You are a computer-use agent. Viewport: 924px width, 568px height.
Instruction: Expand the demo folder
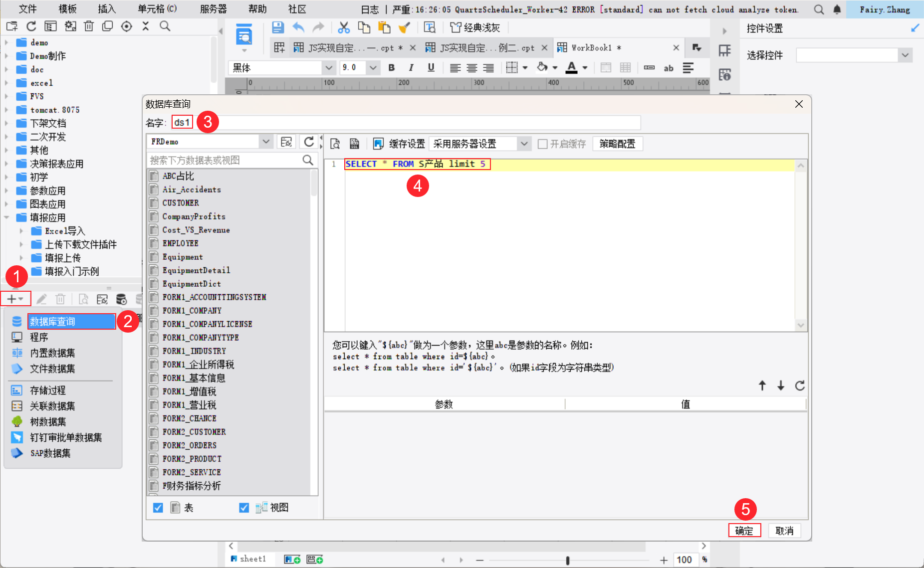click(x=6, y=42)
